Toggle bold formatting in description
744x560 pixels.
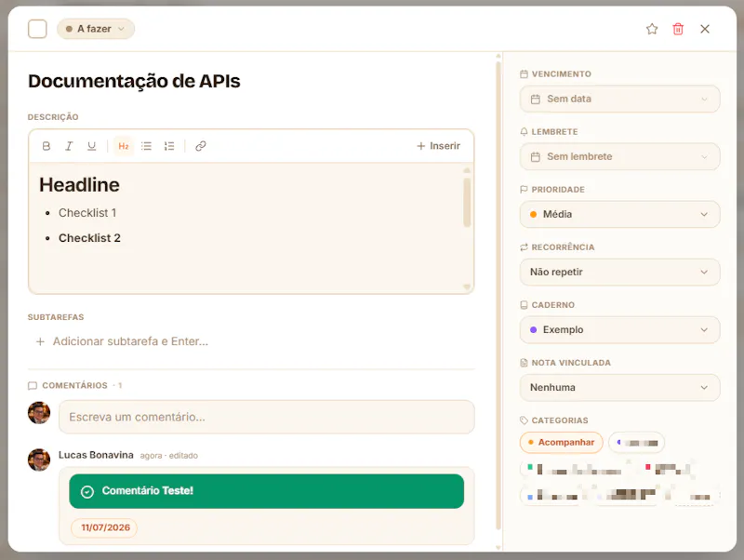pyautogui.click(x=46, y=146)
